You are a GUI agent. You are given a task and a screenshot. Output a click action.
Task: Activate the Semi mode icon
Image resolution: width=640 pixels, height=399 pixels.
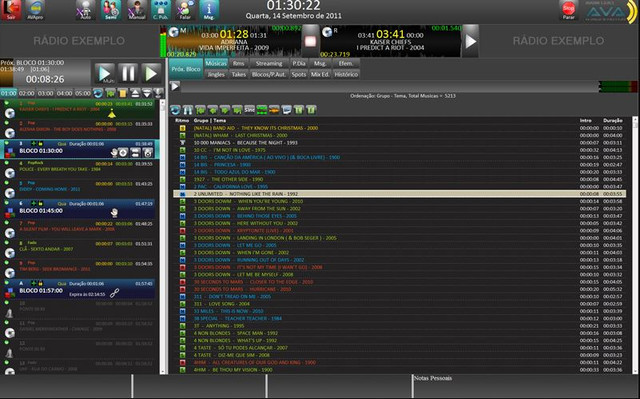111,10
